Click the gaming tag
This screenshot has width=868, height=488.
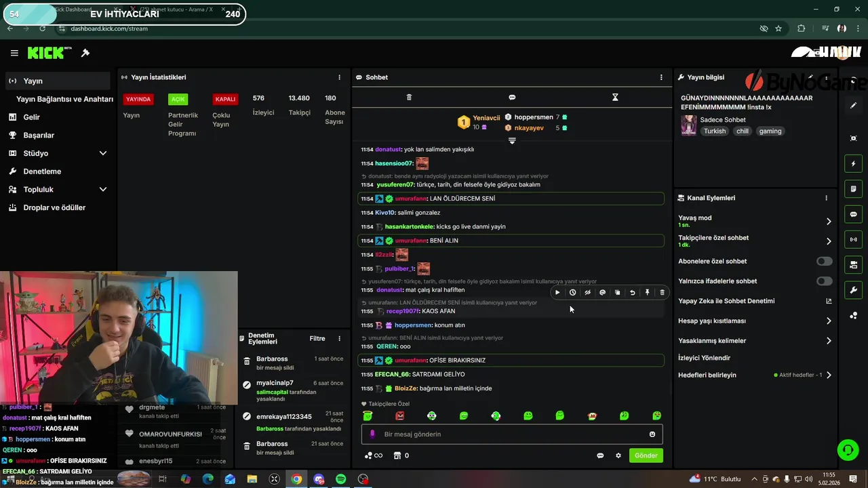770,131
